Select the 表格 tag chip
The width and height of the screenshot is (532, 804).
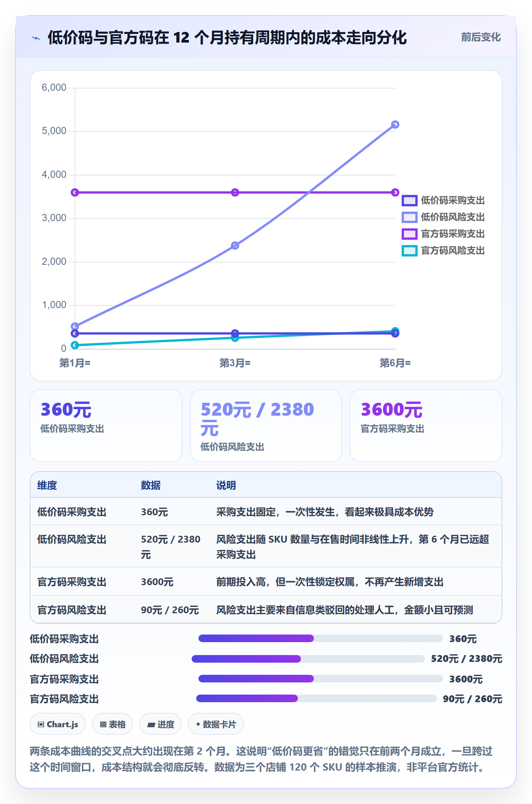coord(112,724)
